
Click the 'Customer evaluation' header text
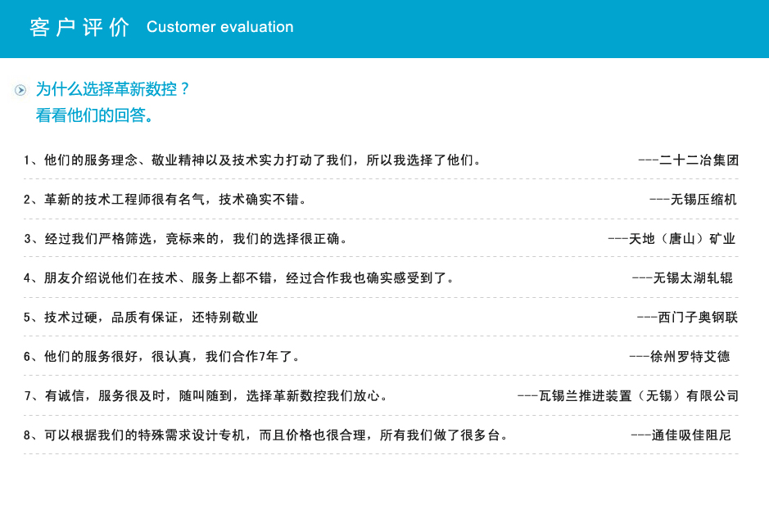[x=220, y=26]
